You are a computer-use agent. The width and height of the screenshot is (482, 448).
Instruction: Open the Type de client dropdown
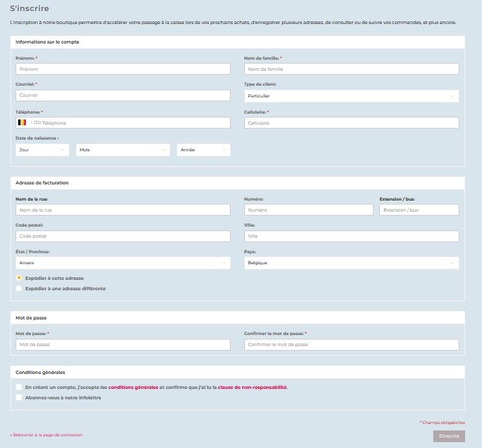[x=351, y=96]
